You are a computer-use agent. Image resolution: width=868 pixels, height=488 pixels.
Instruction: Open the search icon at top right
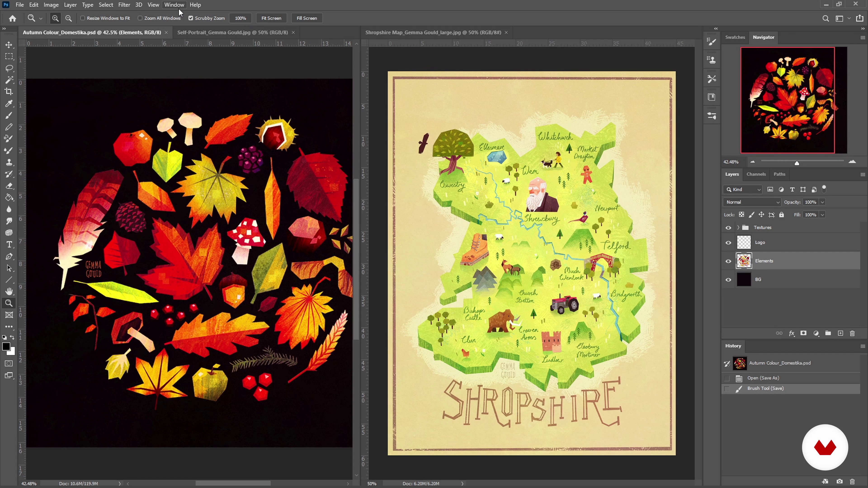[826, 19]
